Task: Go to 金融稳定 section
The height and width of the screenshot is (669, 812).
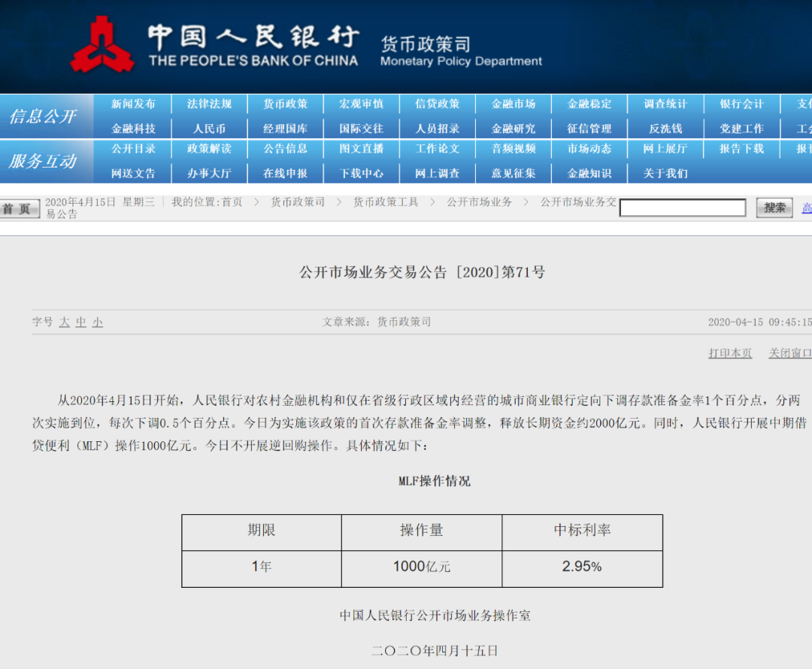Action: (x=589, y=104)
